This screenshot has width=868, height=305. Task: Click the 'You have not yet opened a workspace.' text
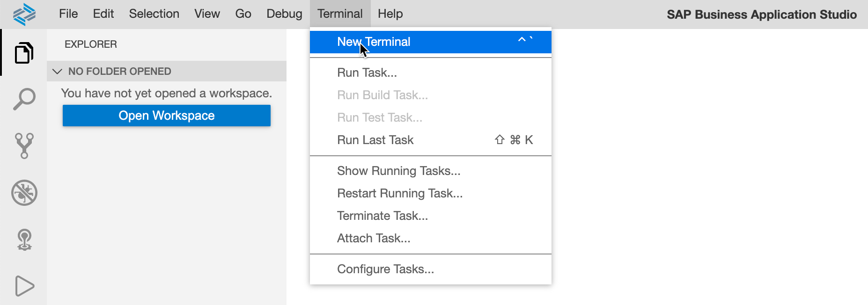(x=167, y=94)
